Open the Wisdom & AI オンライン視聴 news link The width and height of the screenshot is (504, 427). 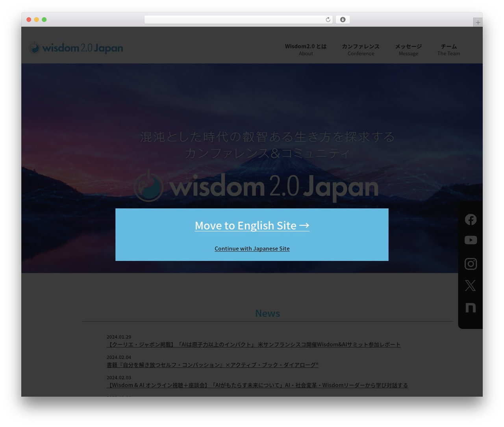coord(257,385)
